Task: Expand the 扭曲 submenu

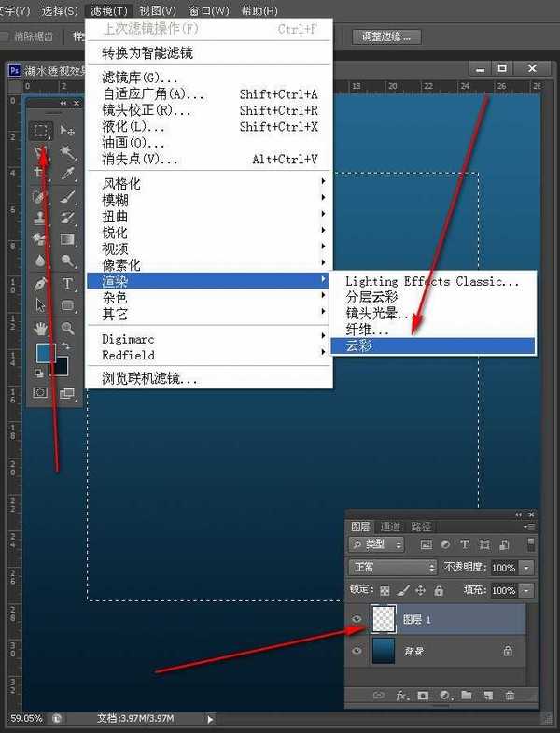Action: click(x=209, y=217)
